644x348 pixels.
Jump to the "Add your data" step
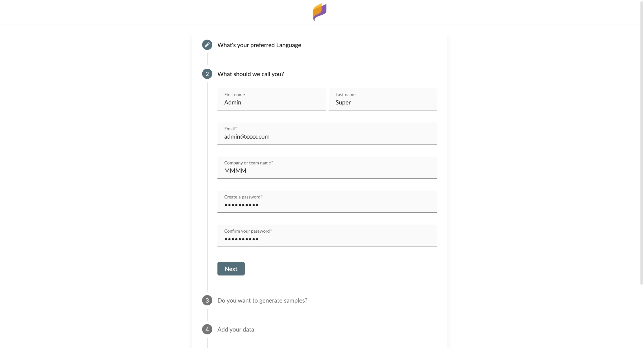coord(236,329)
